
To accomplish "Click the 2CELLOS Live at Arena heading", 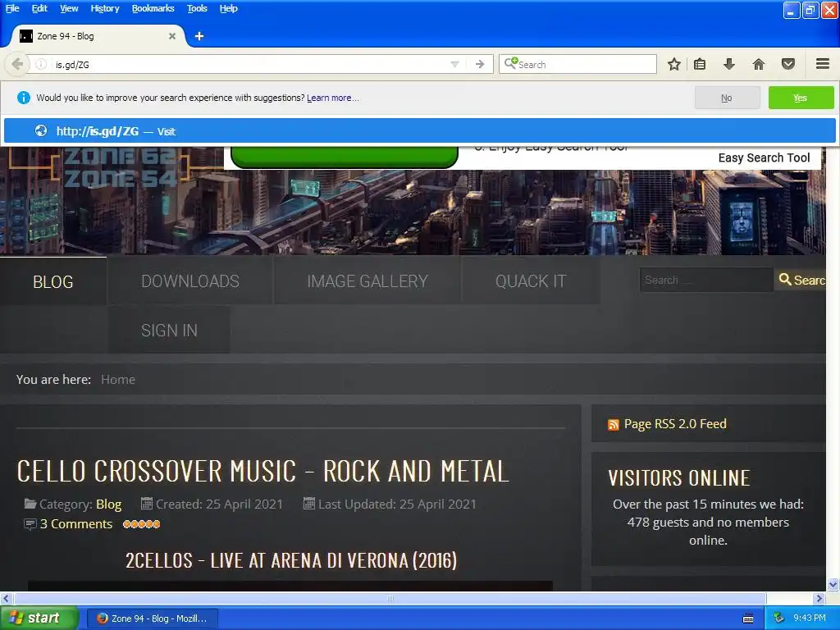I will pos(291,560).
